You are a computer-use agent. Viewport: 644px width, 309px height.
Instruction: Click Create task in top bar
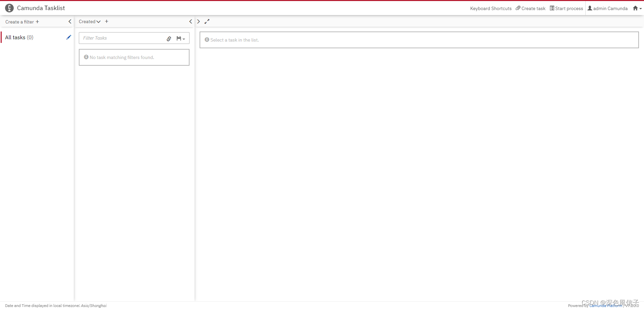pos(531,8)
